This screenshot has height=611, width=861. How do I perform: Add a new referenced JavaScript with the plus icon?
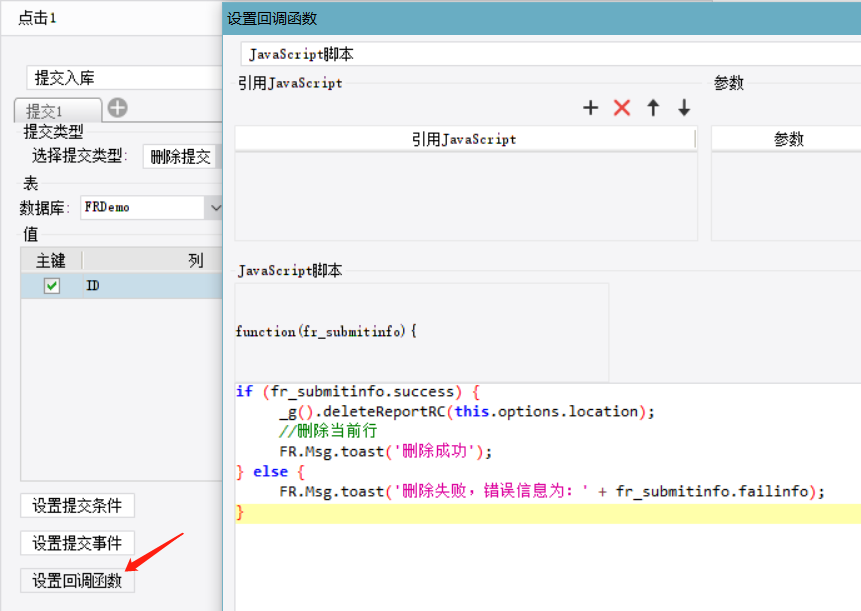pos(590,108)
